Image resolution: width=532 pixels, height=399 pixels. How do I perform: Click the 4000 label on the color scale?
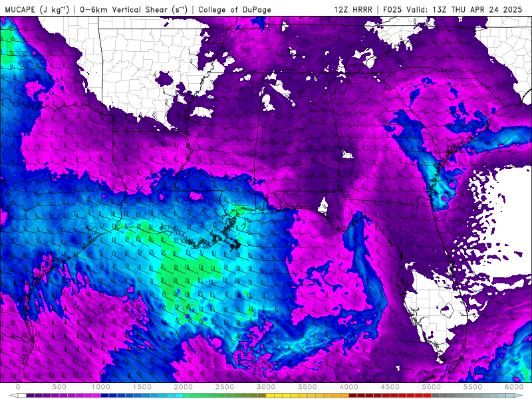pyautogui.click(x=349, y=387)
